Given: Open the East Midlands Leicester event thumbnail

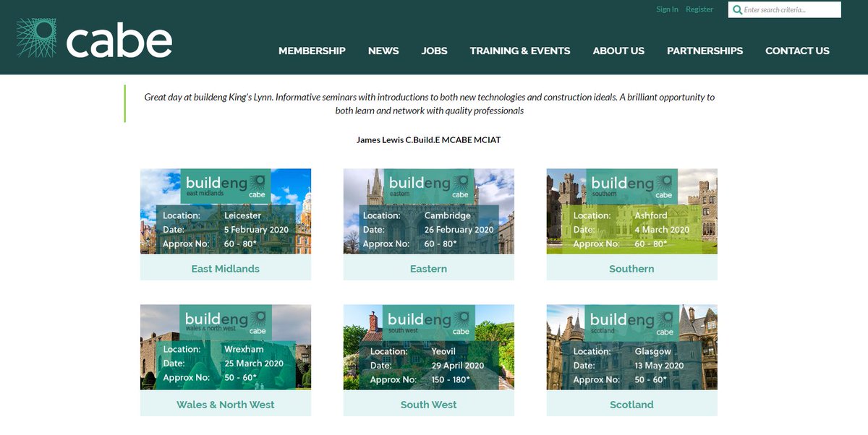Looking at the screenshot, I should pos(226,211).
